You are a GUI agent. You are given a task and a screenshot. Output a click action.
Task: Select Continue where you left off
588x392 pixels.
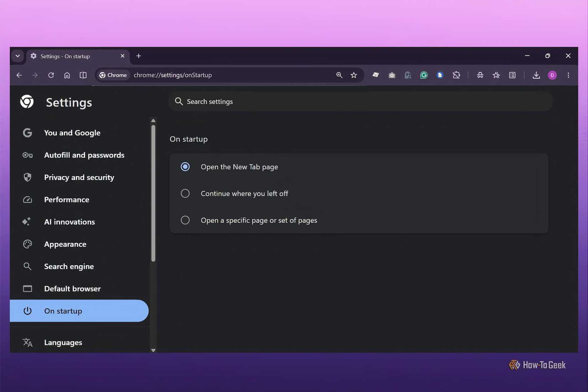[185, 194]
